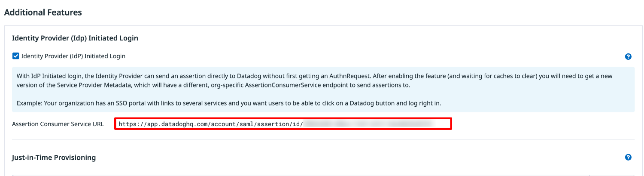Select the Identity Provider (Idp) Initiated Login heading
This screenshot has height=176, width=644.
[x=75, y=38]
